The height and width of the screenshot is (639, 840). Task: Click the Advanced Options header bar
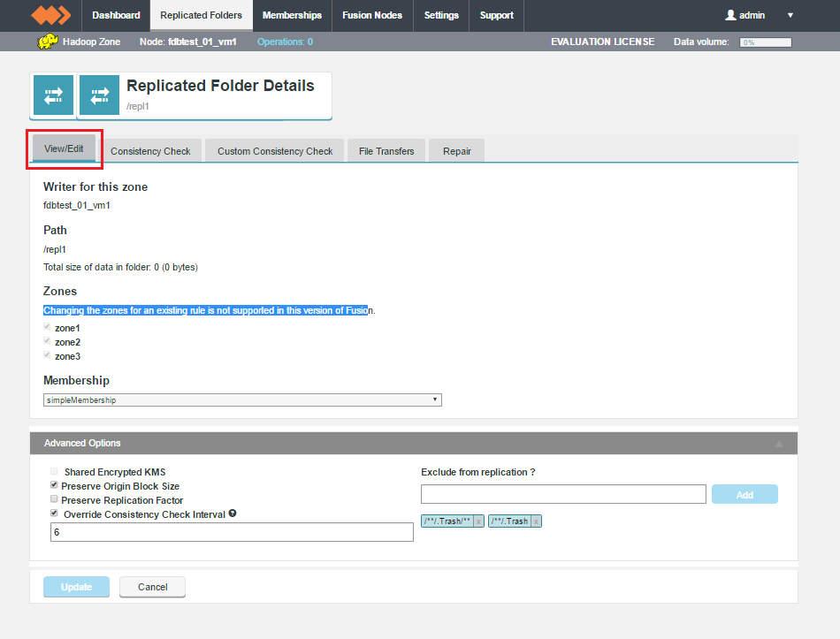tap(414, 444)
